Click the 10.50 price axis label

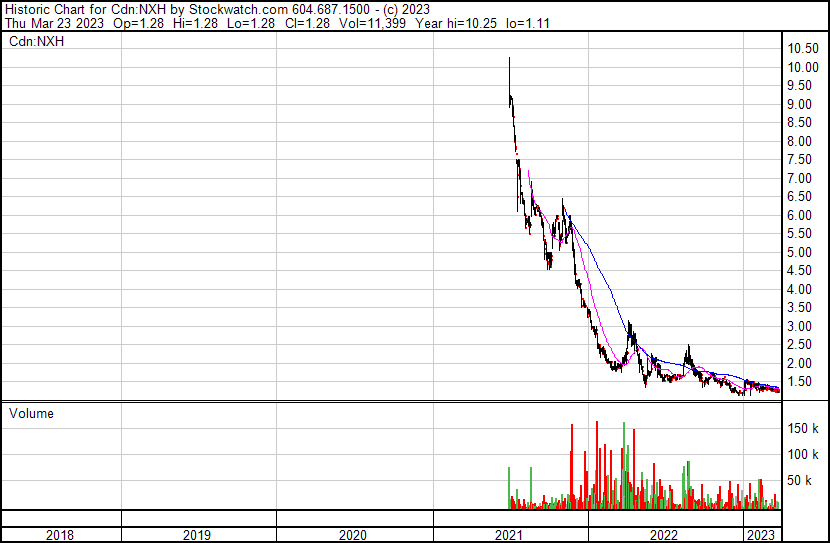pos(802,49)
